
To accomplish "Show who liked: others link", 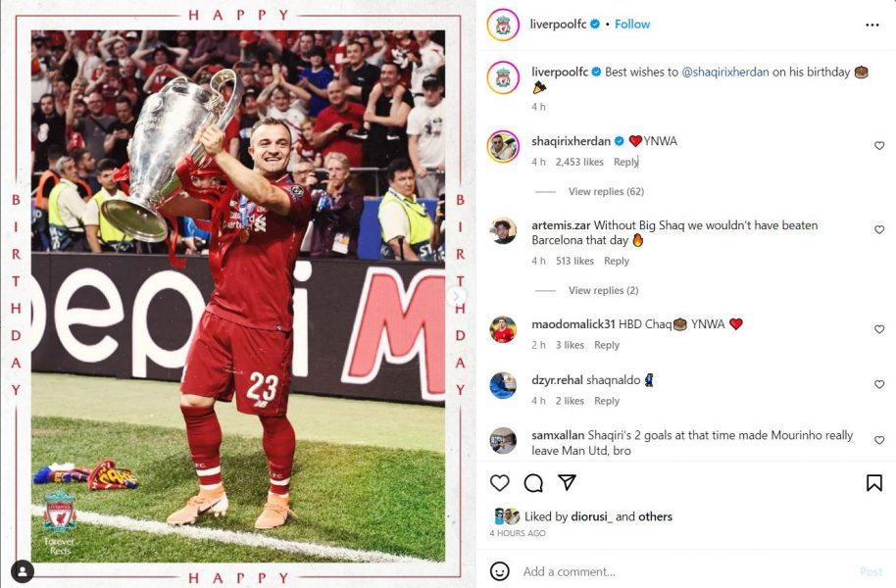I will (655, 516).
